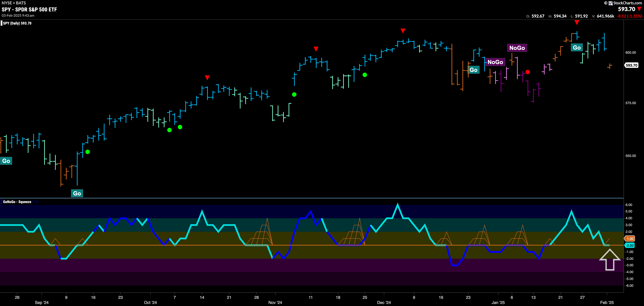644x306 pixels.
Task: Click the rightmost NoGo label in January 2025
Action: (x=517, y=48)
